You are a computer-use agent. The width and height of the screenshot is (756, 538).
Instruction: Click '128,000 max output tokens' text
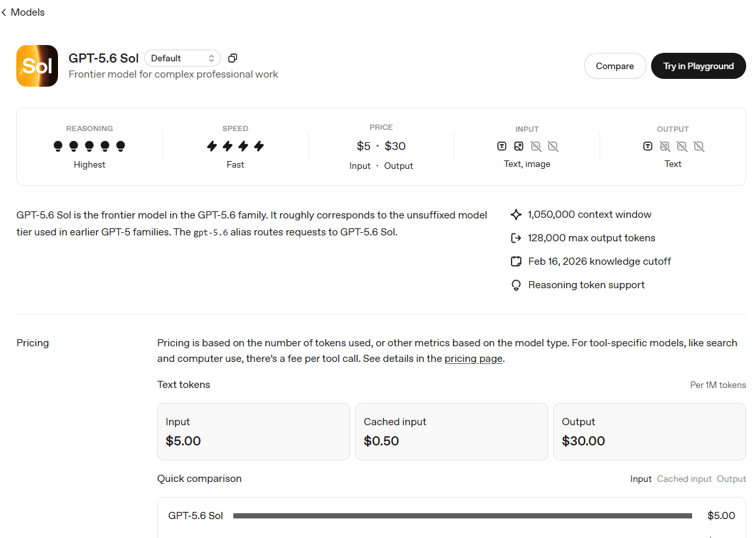pos(592,238)
